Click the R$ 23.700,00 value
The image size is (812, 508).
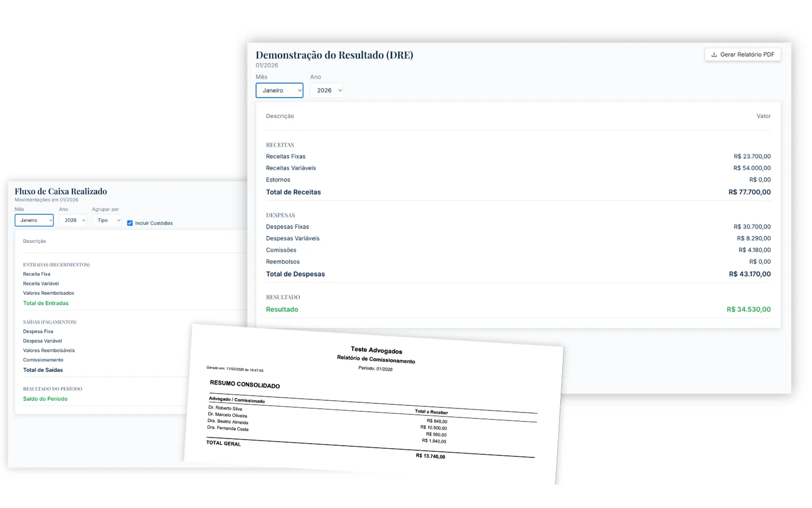pyautogui.click(x=752, y=156)
